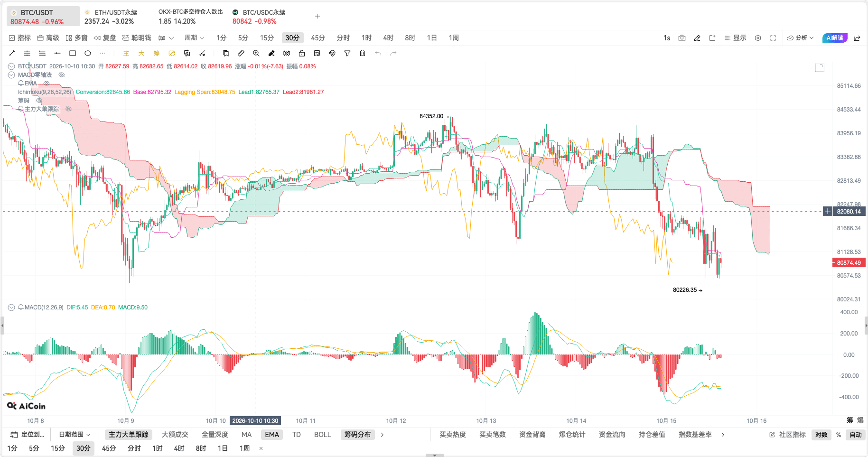Toggle EMA indicator visibility eye
Viewport: 868px width, 457px height.
[x=47, y=84]
